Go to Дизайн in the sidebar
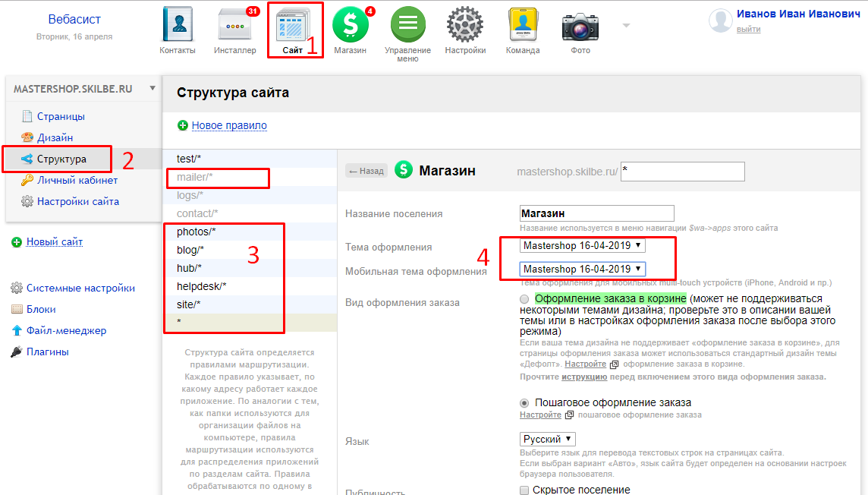This screenshot has height=495, width=868. point(55,138)
